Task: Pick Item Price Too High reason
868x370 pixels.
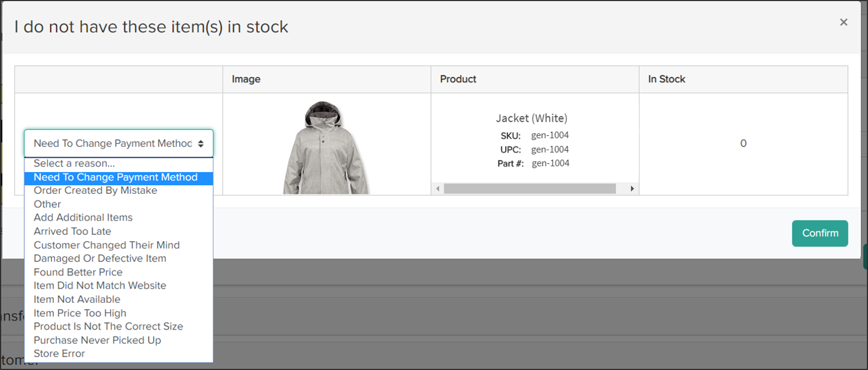Action: tap(79, 313)
